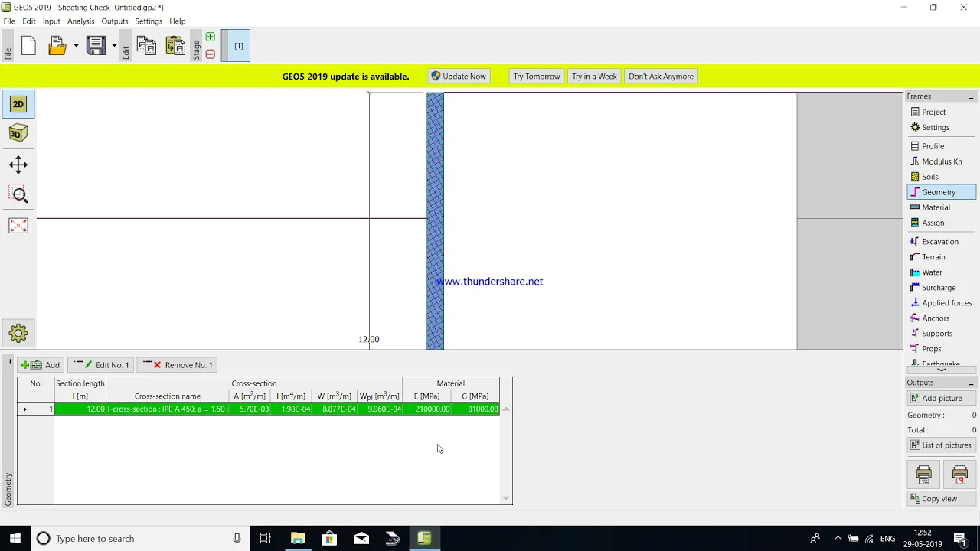Switch to 3D view mode
This screenshot has height=551, width=980.
point(18,133)
